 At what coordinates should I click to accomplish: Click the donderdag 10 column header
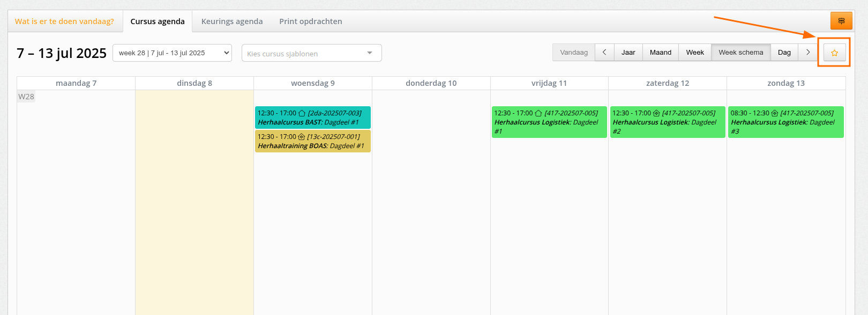[x=431, y=83]
